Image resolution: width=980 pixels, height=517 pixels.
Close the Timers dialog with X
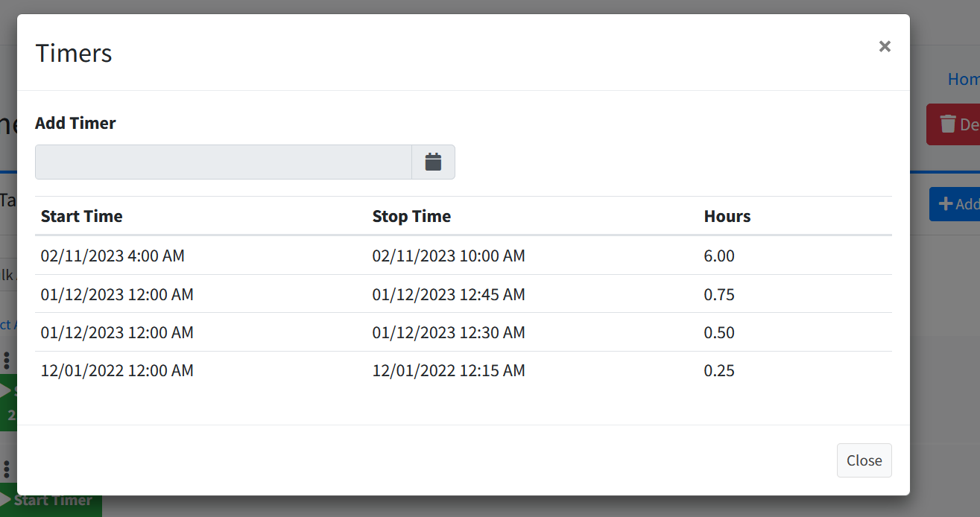885,46
